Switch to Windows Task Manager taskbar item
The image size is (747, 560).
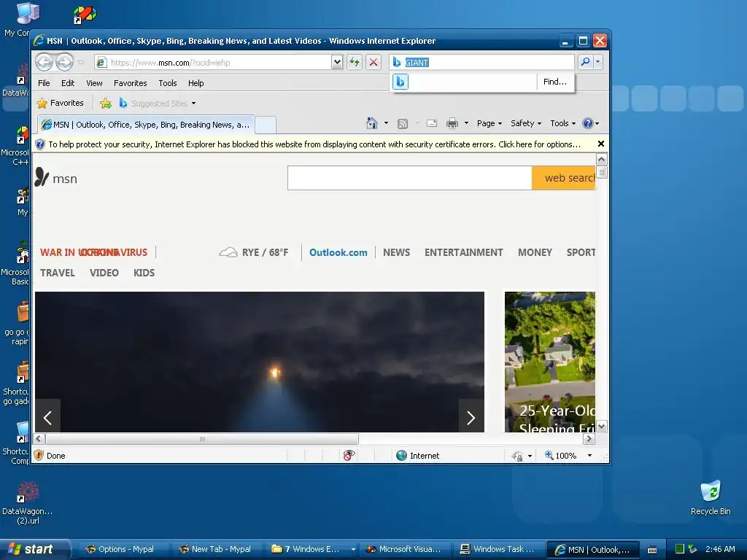(497, 549)
